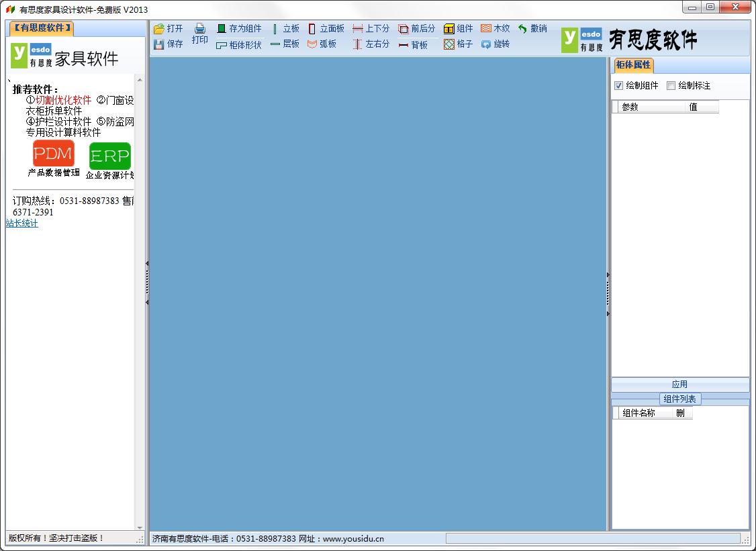Click the 保存 save disk icon
This screenshot has height=551, width=756.
(x=158, y=44)
